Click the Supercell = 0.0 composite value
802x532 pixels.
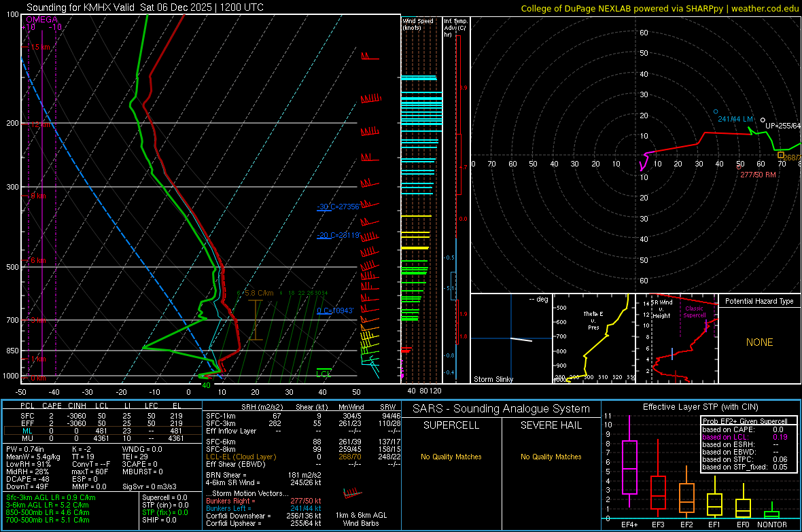[164, 497]
